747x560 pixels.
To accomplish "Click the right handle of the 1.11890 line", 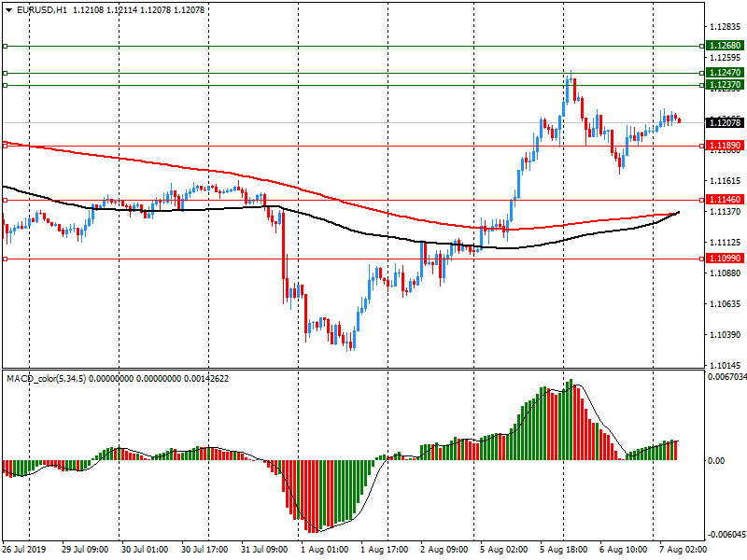I will pyautogui.click(x=702, y=147).
